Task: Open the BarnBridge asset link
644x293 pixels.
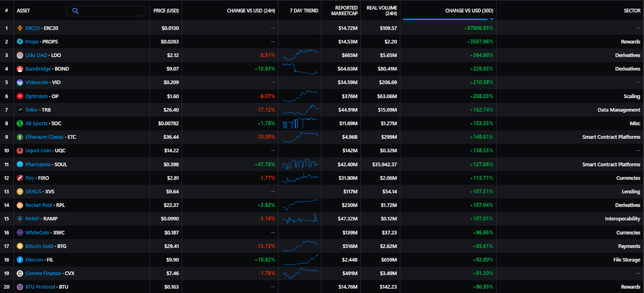Action: pyautogui.click(x=38, y=69)
